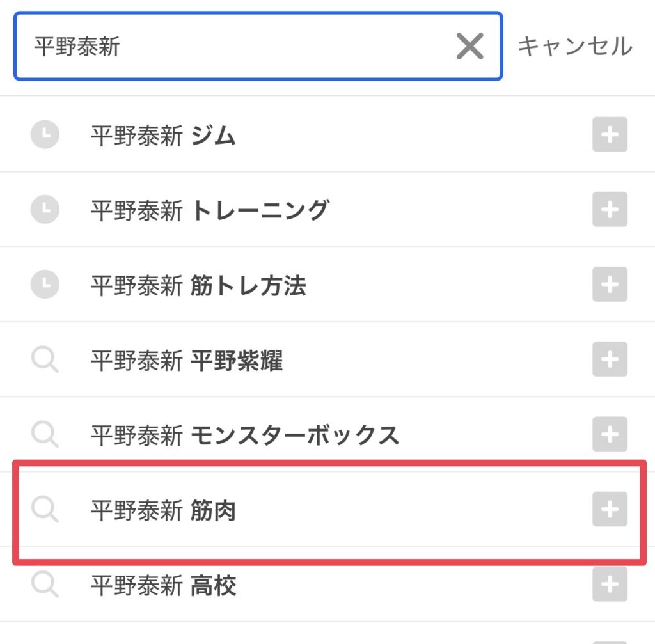
Task: Choose highlighted suggestion 平野泰新 筋肉
Action: [x=327, y=510]
